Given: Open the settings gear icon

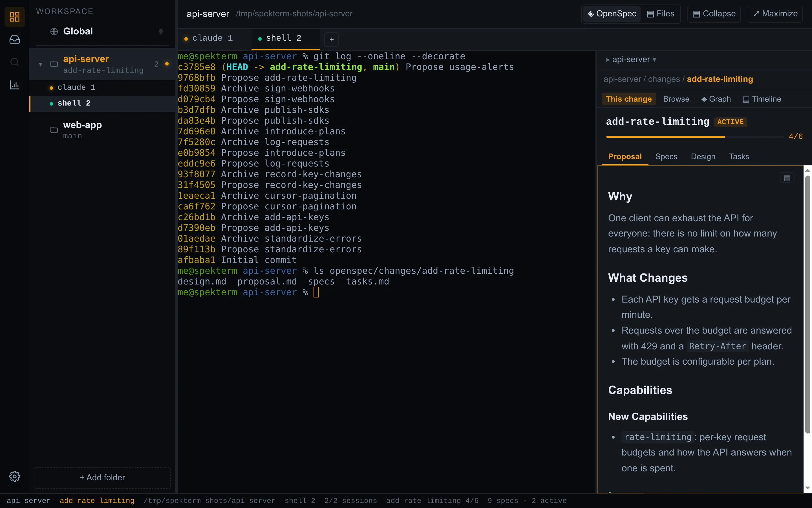Looking at the screenshot, I should (x=14, y=476).
